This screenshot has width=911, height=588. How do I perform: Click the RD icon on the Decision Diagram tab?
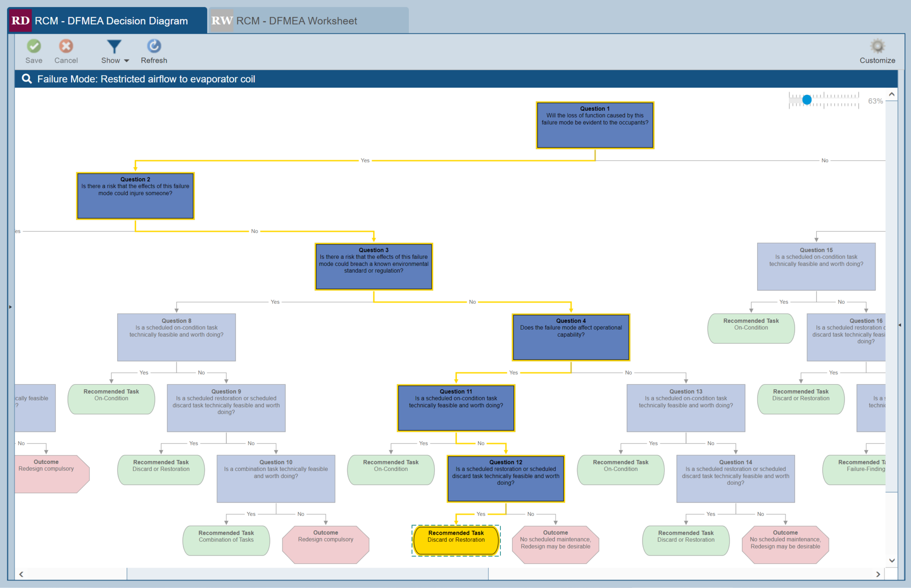20,20
